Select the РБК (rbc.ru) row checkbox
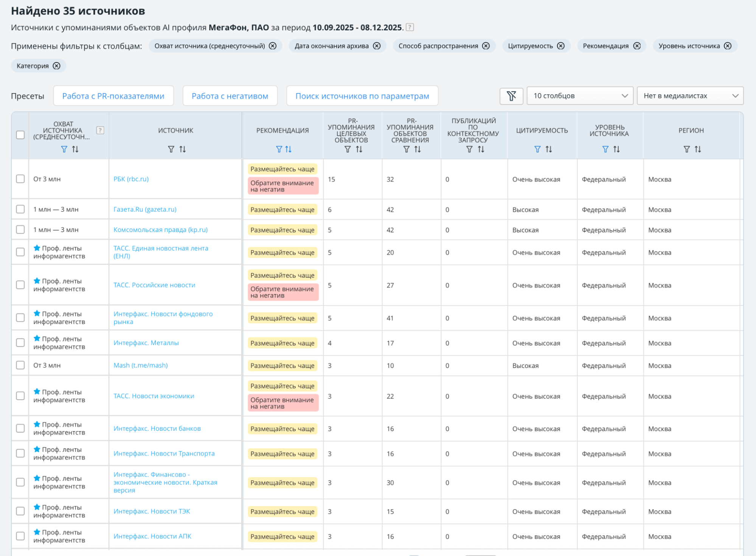756x556 pixels. pyautogui.click(x=20, y=179)
